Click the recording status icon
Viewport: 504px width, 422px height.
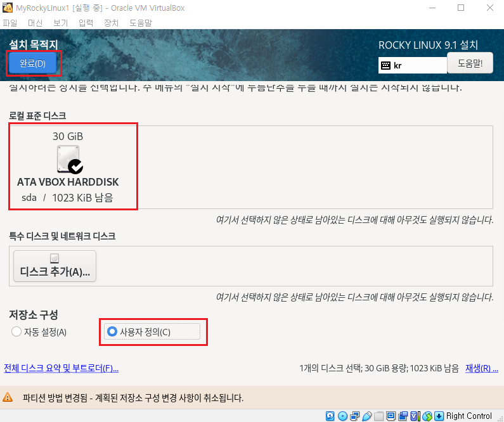click(x=403, y=416)
